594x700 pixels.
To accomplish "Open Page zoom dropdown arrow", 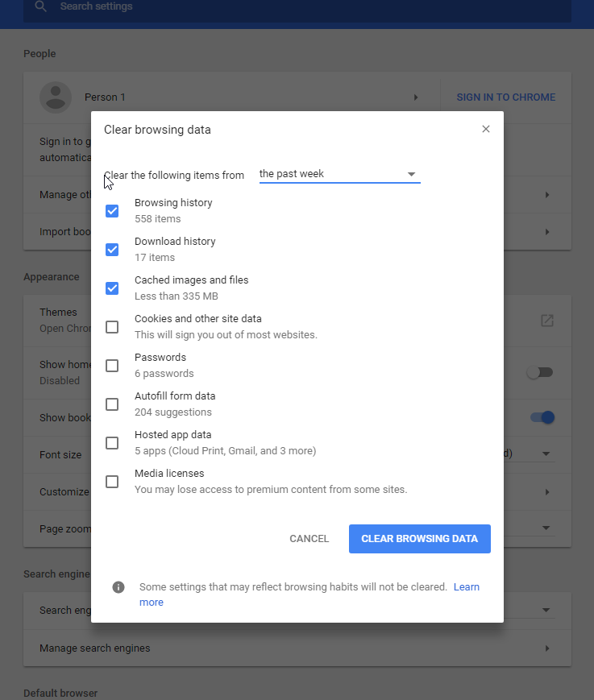I will click(x=546, y=528).
